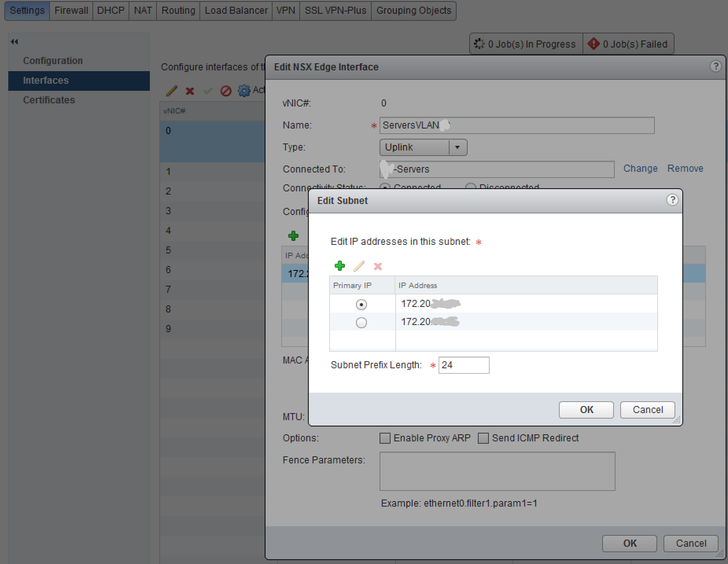Screen dimensions: 728x564
Task: Select vNIC row 8 in interfaces list
Action: (212, 309)
